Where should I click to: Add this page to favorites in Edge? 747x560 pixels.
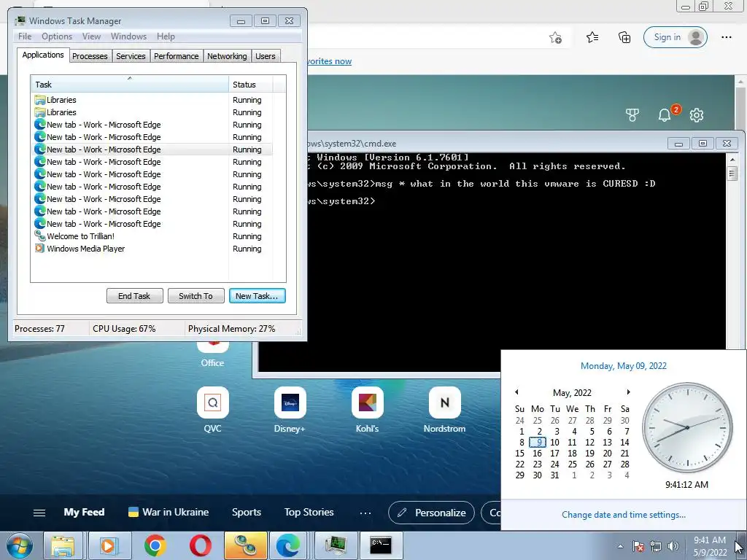click(555, 37)
